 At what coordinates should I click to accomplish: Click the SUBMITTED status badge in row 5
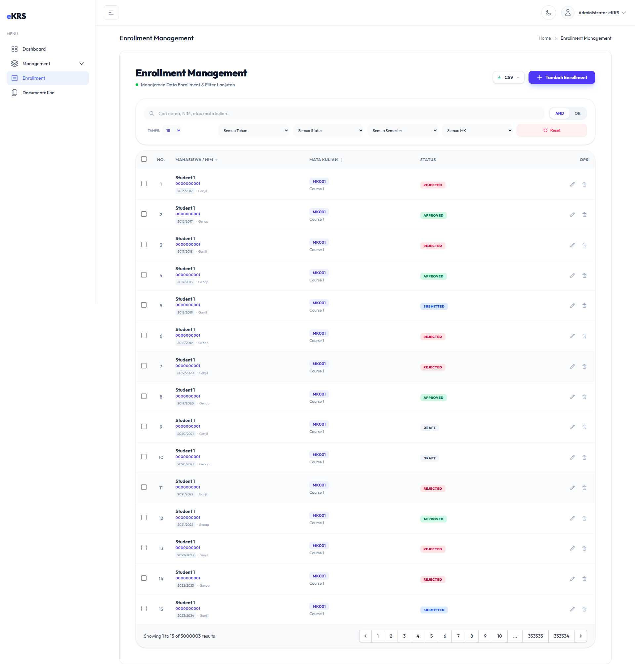click(434, 306)
